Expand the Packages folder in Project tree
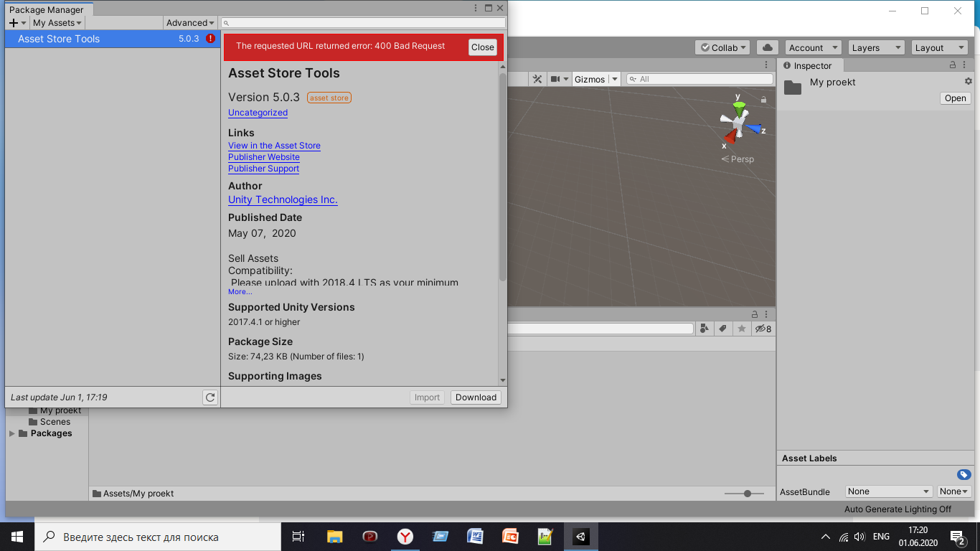The image size is (980, 551). [x=11, y=433]
